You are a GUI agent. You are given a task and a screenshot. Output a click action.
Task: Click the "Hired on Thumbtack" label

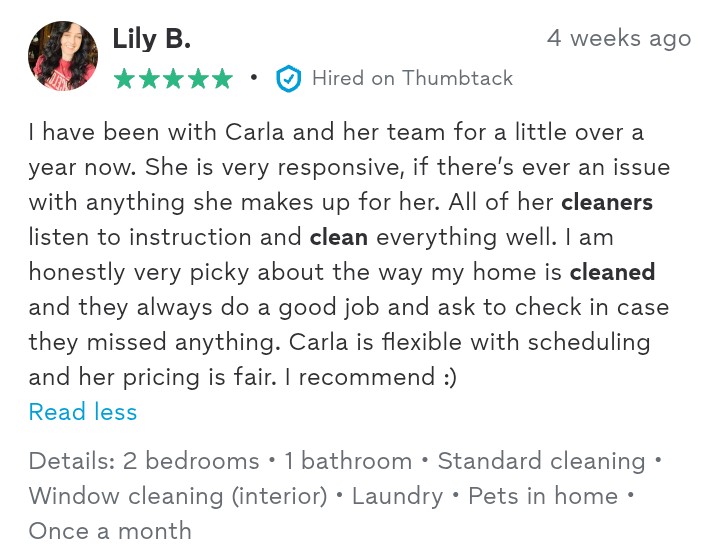click(412, 78)
